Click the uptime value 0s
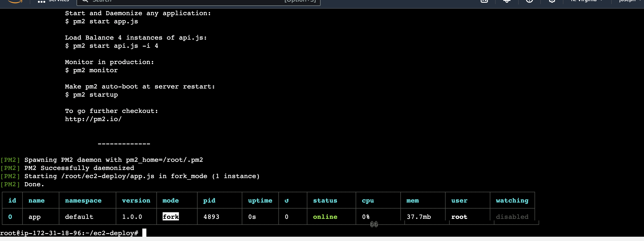Viewport: 644px width, 241px height. 252,217
